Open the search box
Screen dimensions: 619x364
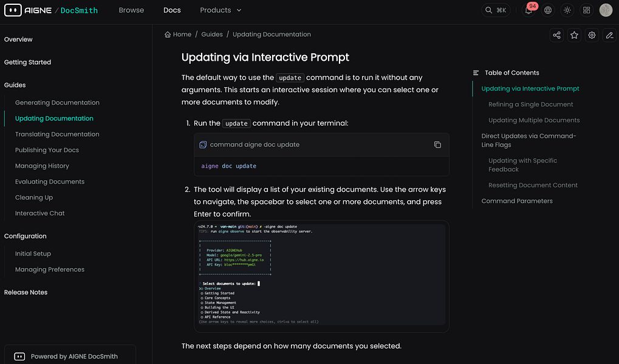pos(496,10)
